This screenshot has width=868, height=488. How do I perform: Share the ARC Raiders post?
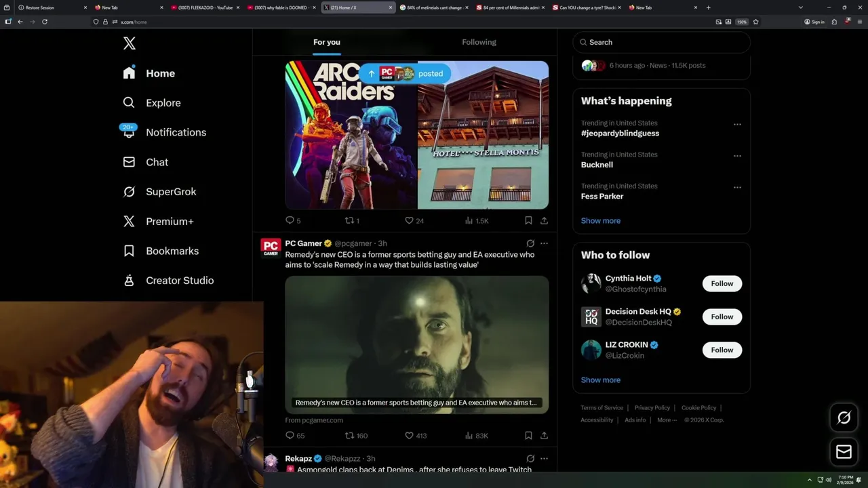pos(544,220)
